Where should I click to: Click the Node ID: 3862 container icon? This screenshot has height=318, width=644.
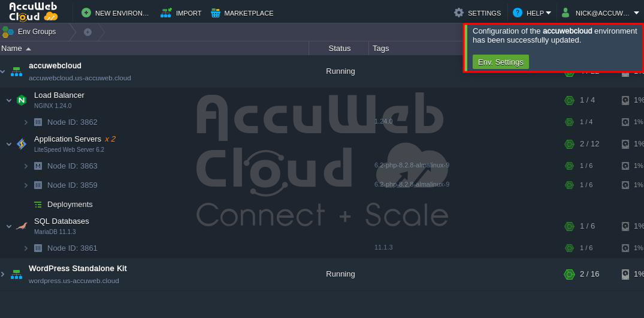(x=38, y=122)
